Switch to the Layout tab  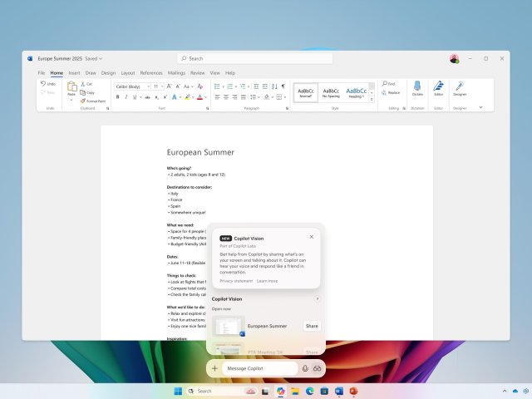click(128, 73)
